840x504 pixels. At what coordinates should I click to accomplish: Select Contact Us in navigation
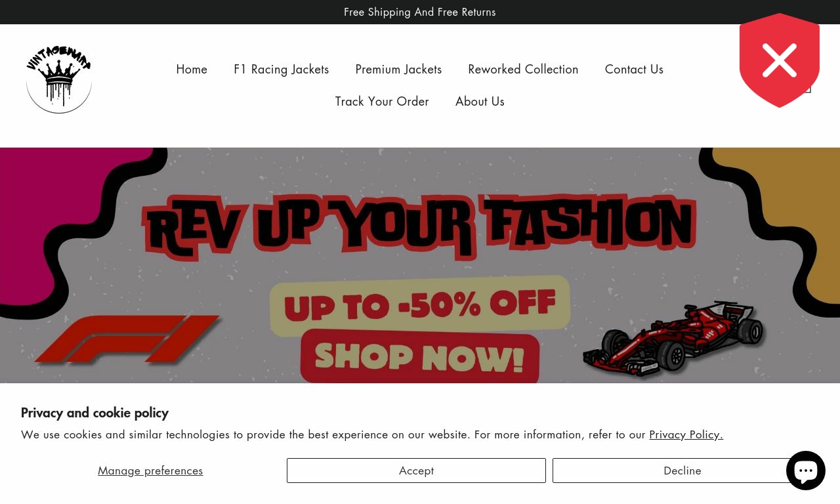tap(634, 69)
